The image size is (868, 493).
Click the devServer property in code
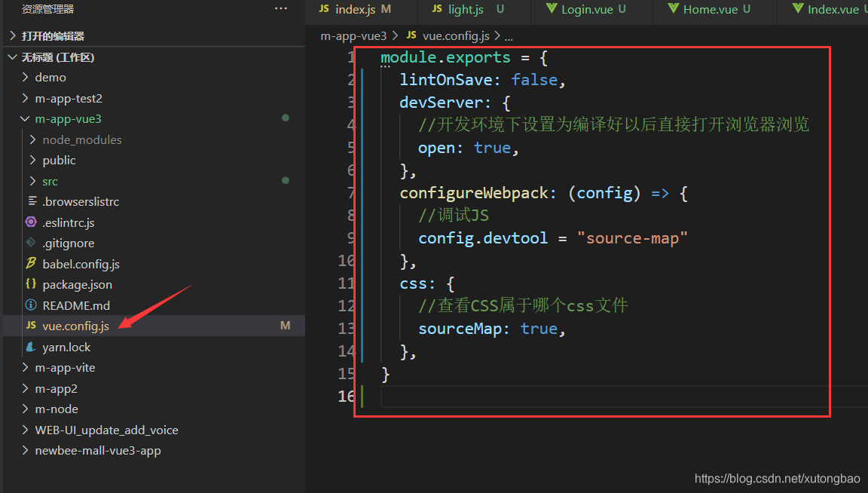click(442, 103)
